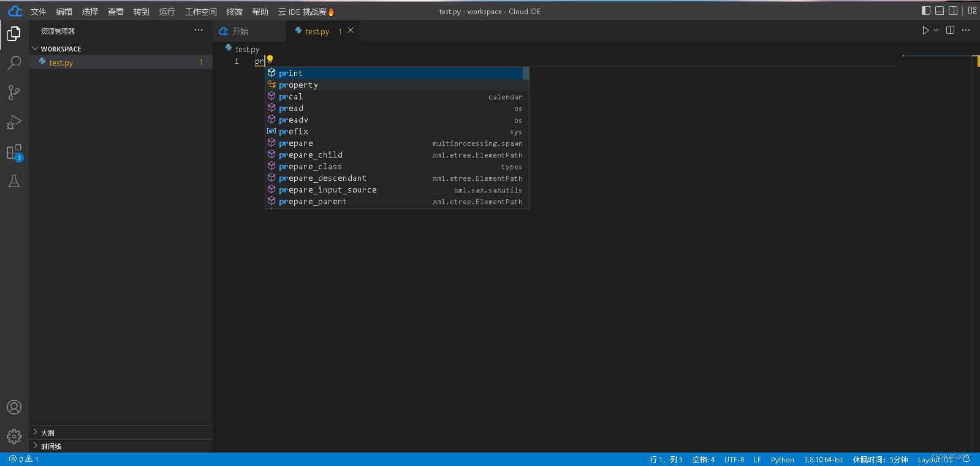This screenshot has height=466, width=980.
Task: Open the 编辑 menu
Action: [64, 12]
